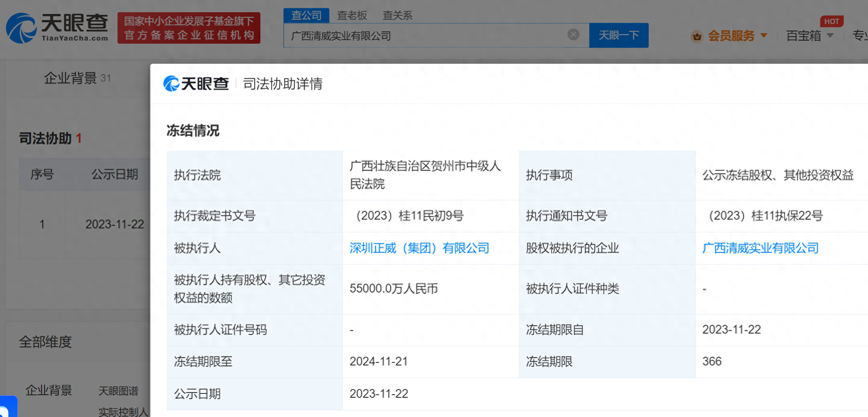The width and height of the screenshot is (868, 417).
Task: Open the 会员服务 dropdown
Action: (x=737, y=36)
